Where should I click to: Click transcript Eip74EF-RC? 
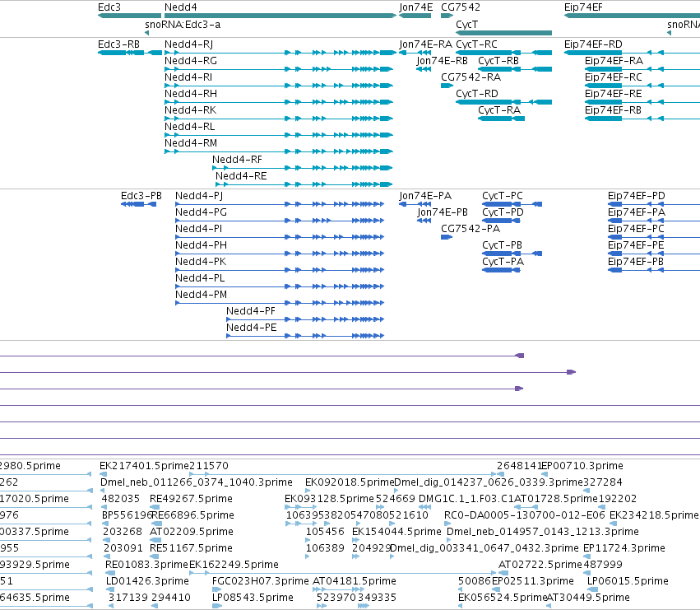(642, 86)
